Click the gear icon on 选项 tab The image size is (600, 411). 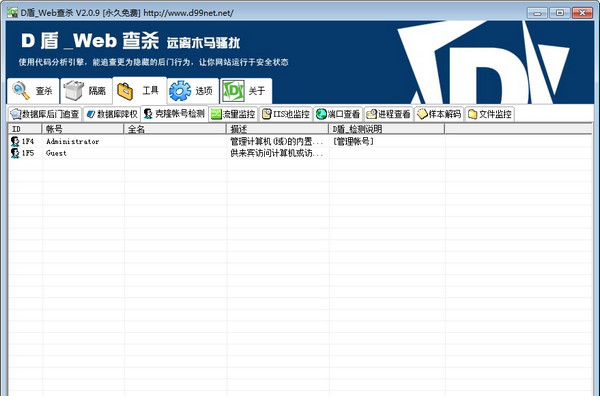(180, 91)
